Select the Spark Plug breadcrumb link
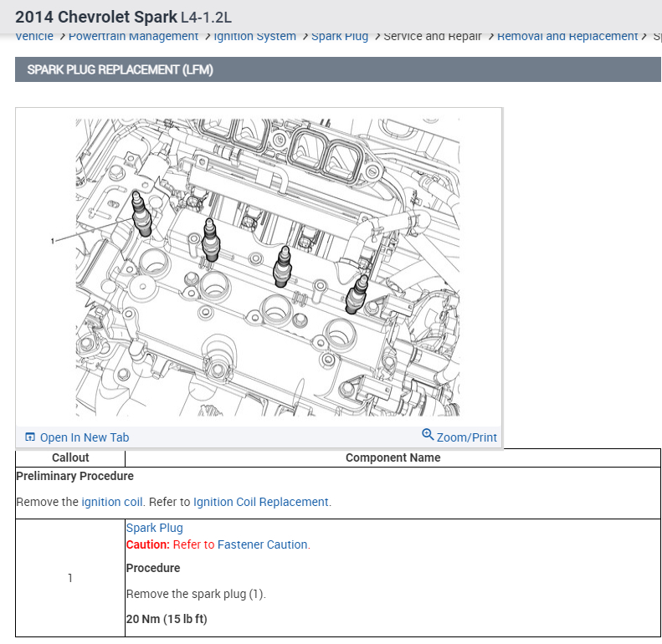 340,36
